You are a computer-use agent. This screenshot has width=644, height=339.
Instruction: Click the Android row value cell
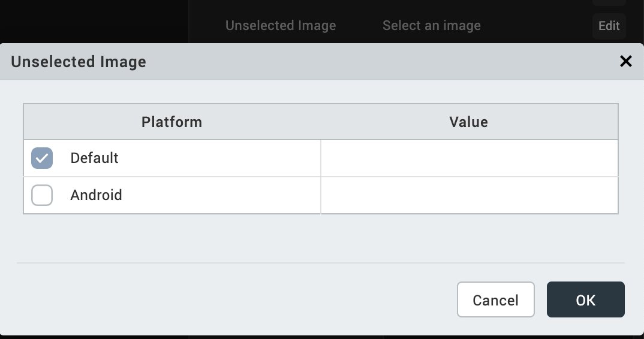point(469,195)
